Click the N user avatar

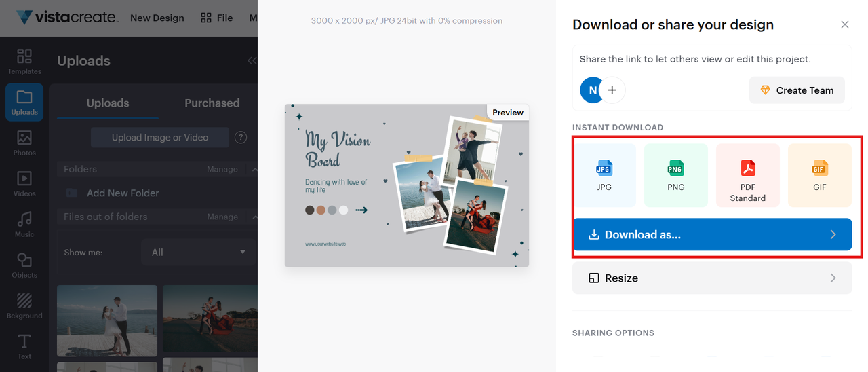click(x=592, y=90)
